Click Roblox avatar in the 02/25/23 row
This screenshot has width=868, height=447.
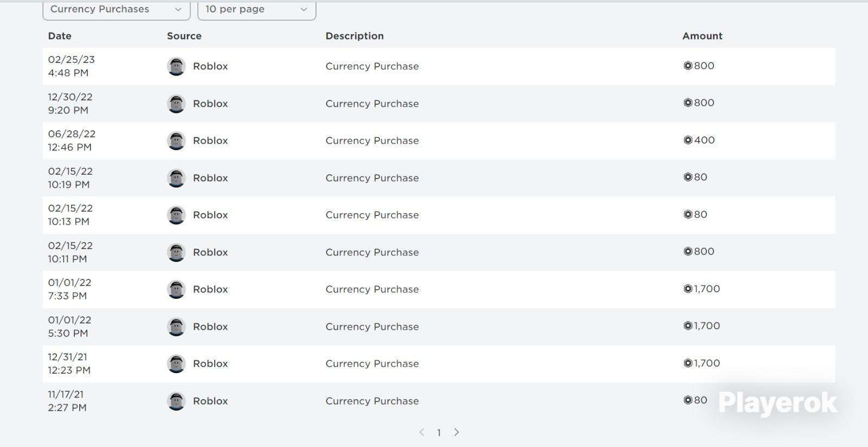click(176, 66)
